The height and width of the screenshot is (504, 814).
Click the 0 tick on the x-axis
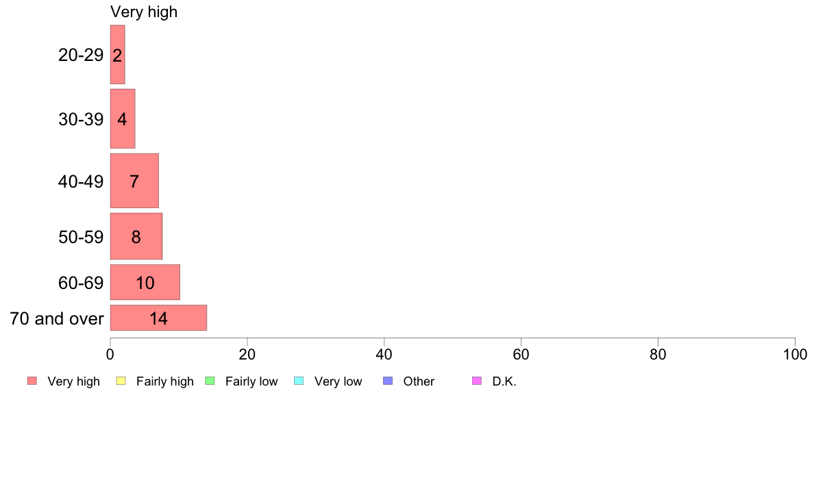[110, 355]
